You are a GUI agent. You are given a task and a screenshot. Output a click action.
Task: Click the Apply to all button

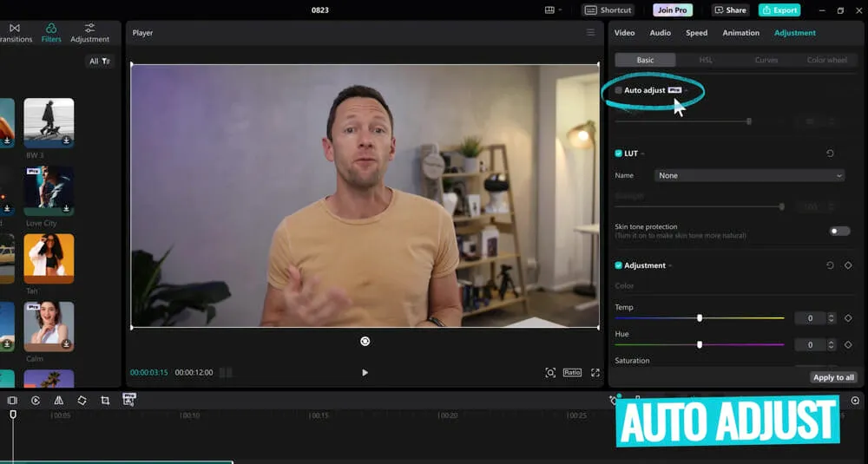click(833, 377)
